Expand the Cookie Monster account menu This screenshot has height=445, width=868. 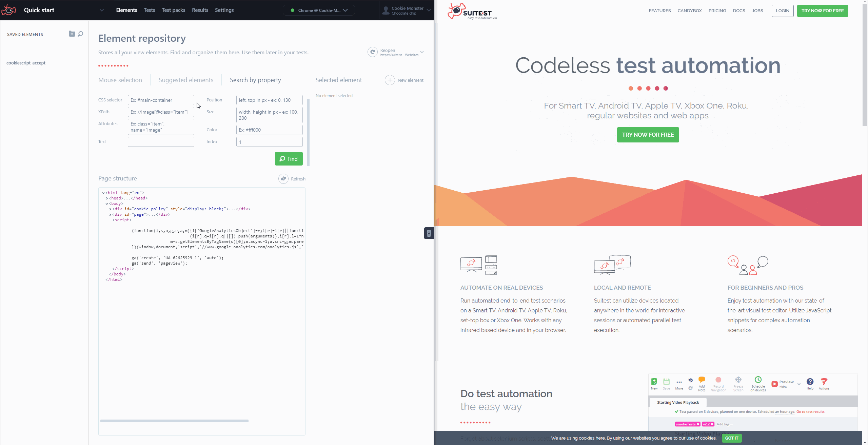[x=429, y=10]
